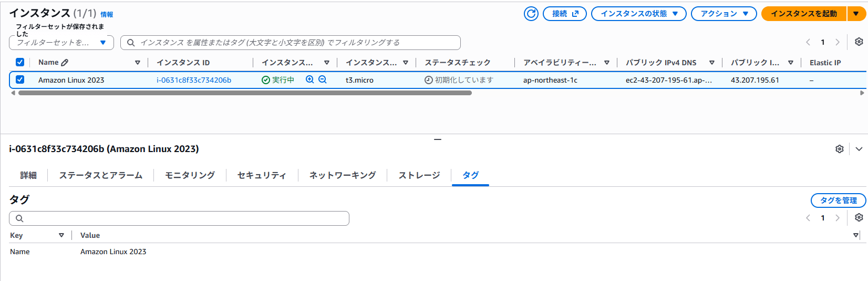Click the Amazon Linux 2023 tag value
Image resolution: width=868 pixels, height=281 pixels.
[x=113, y=252]
